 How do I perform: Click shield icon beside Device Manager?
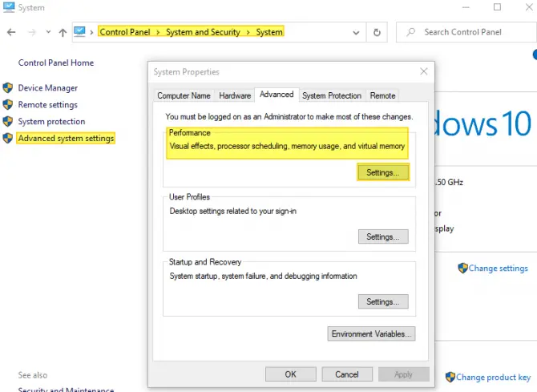pyautogui.click(x=7, y=88)
